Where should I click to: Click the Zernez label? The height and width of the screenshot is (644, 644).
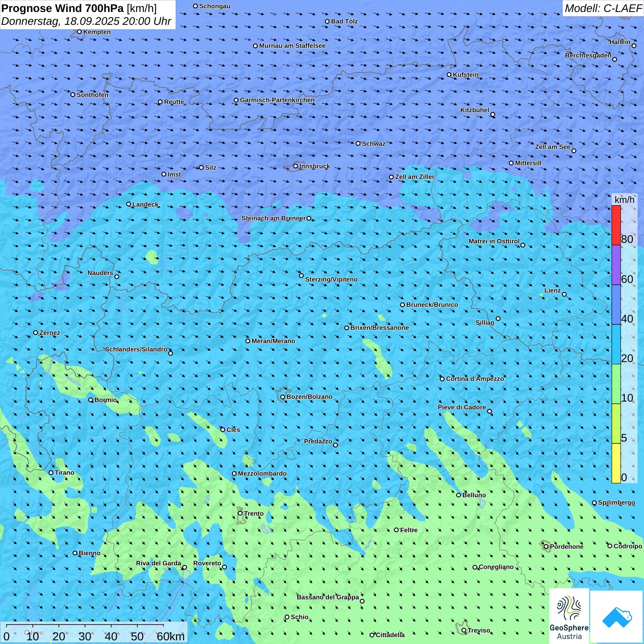[x=50, y=333]
